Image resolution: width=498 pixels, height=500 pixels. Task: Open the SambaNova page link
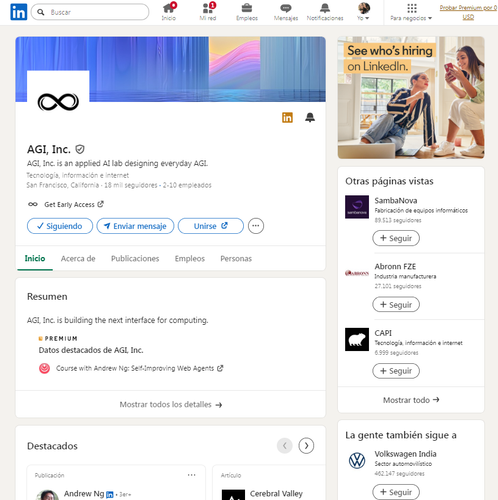(396, 201)
